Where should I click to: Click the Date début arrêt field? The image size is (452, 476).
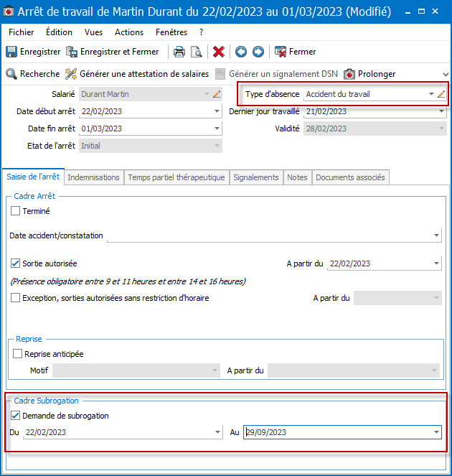(151, 111)
